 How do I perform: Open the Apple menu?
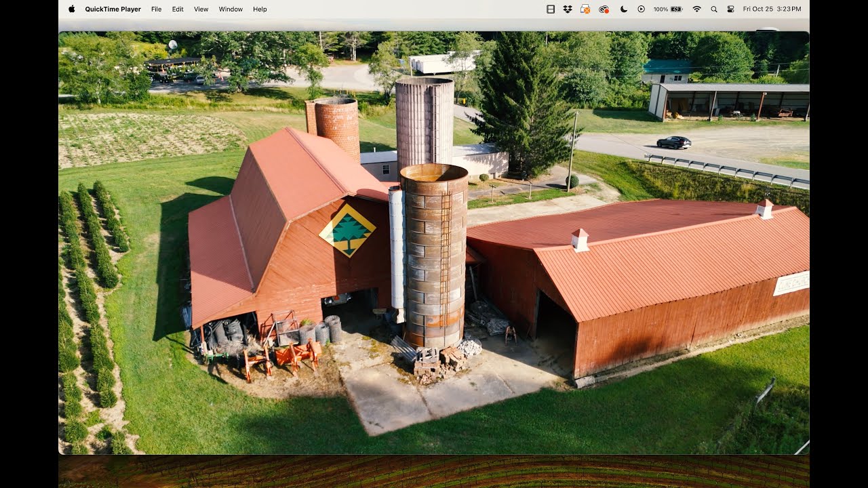71,9
